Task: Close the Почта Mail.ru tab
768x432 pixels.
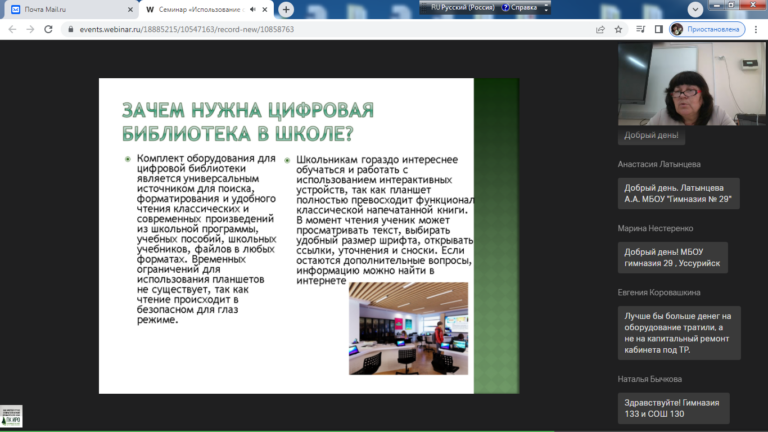Action: pos(128,9)
